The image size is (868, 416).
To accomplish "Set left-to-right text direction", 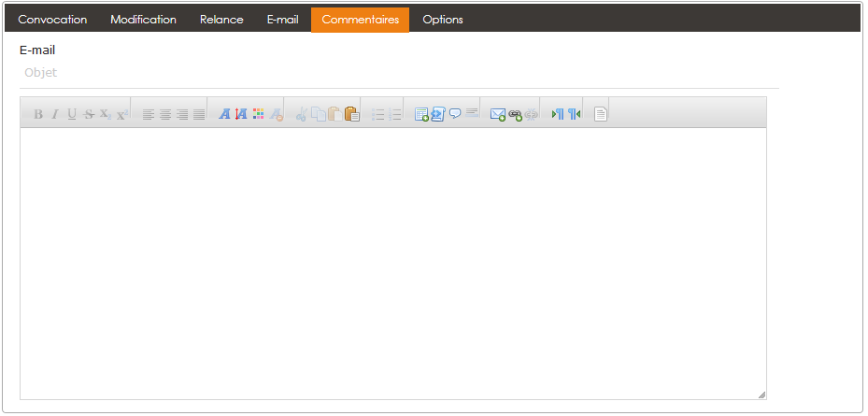I will click(558, 114).
